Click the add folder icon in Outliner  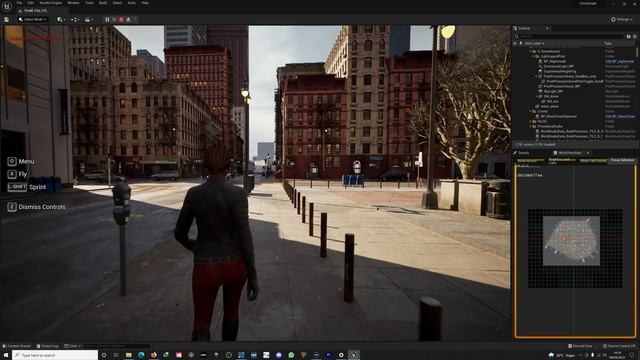[629, 36]
